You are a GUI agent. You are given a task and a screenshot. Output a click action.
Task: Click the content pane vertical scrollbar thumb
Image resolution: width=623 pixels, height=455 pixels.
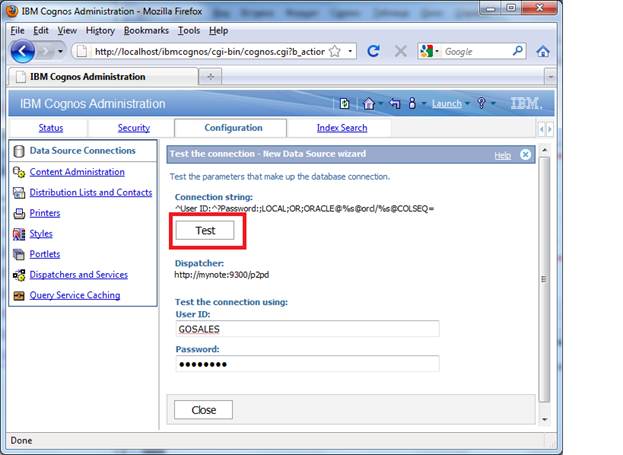tap(544, 279)
